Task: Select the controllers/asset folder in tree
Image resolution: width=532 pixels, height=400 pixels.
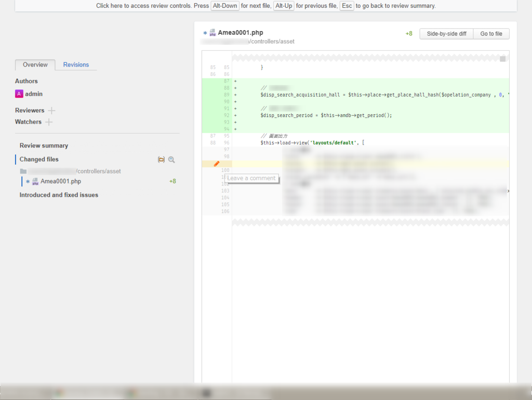Action: pyautogui.click(x=70, y=171)
